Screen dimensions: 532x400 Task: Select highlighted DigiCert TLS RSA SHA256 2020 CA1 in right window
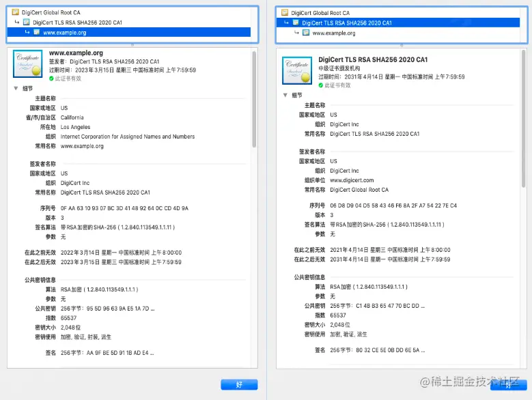pos(398,23)
